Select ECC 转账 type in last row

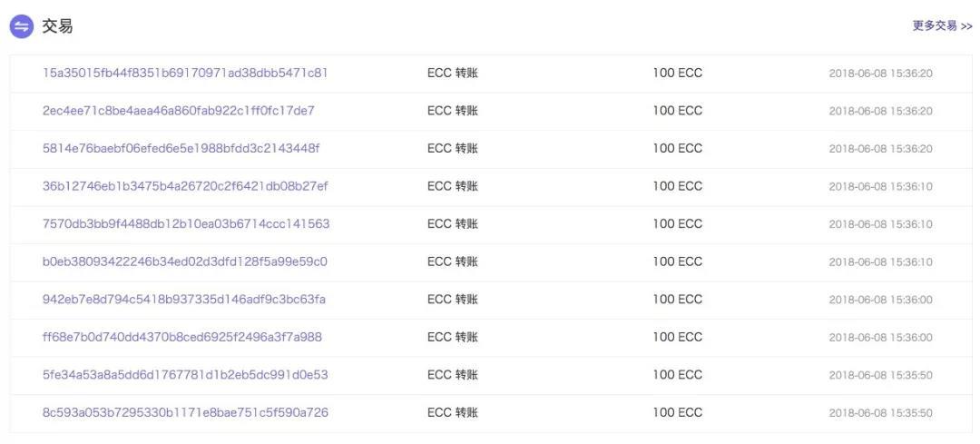point(453,412)
